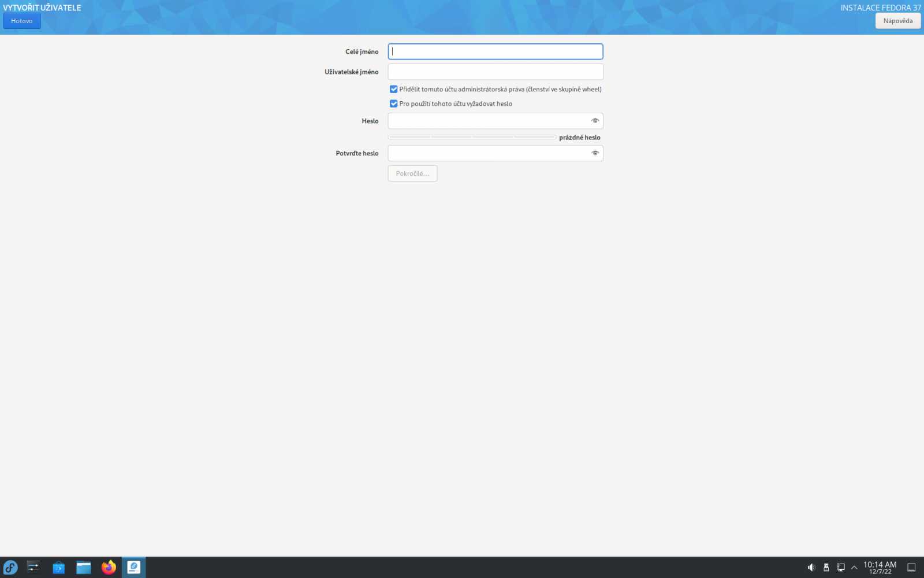Click into the Heslo password field
Screen dimensions: 924x578
pyautogui.click(x=495, y=121)
